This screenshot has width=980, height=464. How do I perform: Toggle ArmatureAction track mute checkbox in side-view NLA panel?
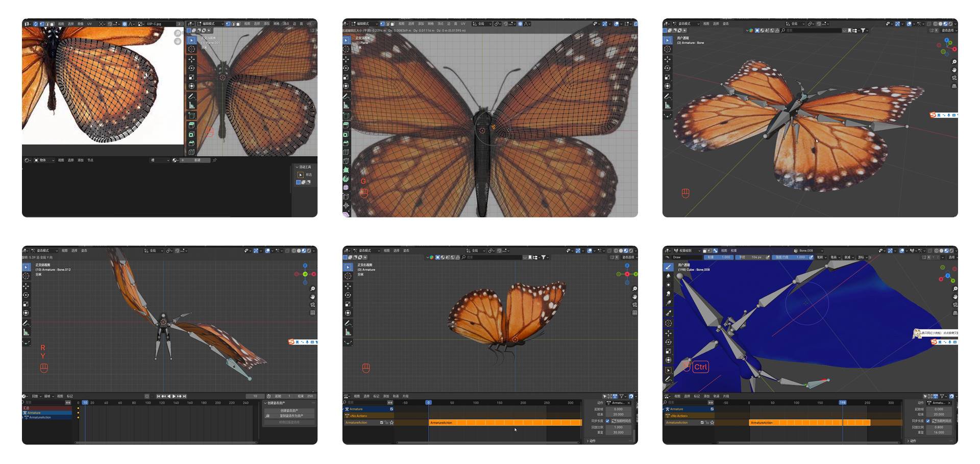381,423
